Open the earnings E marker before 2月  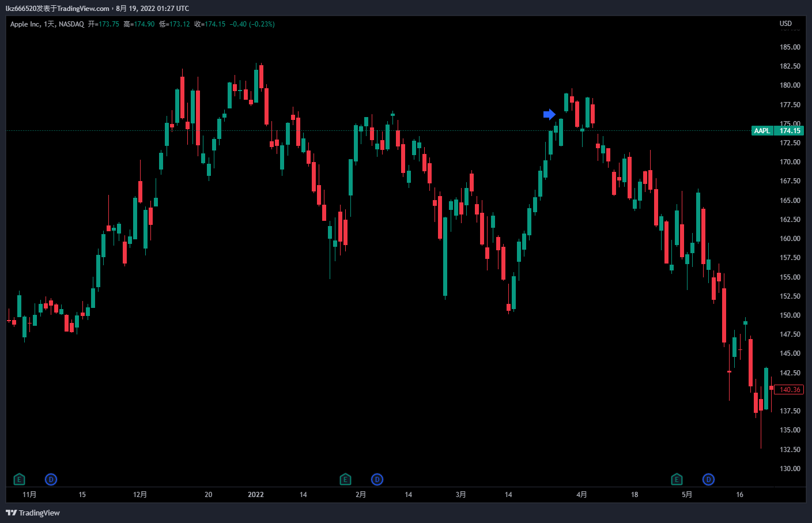pos(345,479)
